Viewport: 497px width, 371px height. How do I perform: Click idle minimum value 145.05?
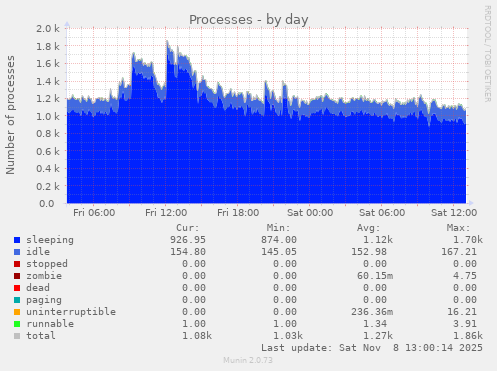pos(279,252)
